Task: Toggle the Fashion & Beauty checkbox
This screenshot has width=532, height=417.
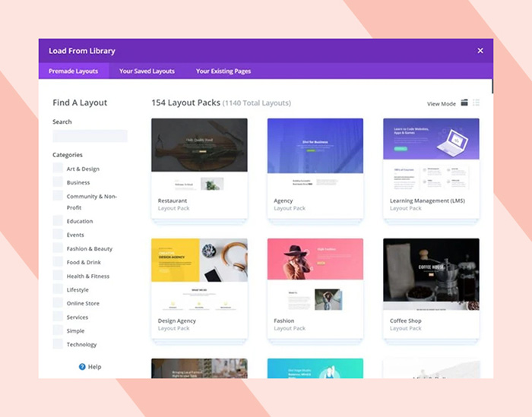Action: [x=58, y=248]
